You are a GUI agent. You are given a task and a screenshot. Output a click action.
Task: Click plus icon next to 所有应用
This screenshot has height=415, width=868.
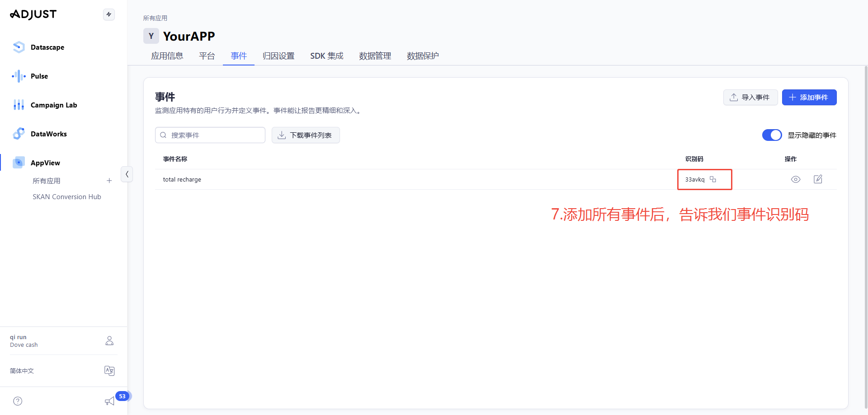click(109, 181)
